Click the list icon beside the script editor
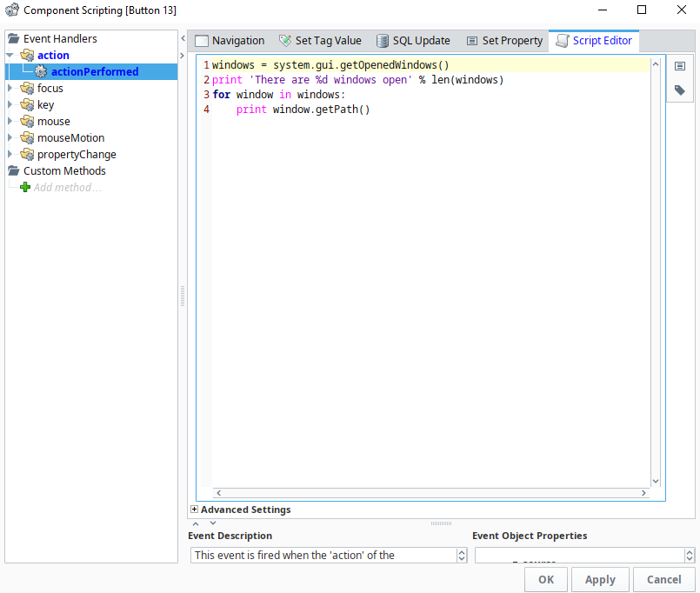 point(680,66)
